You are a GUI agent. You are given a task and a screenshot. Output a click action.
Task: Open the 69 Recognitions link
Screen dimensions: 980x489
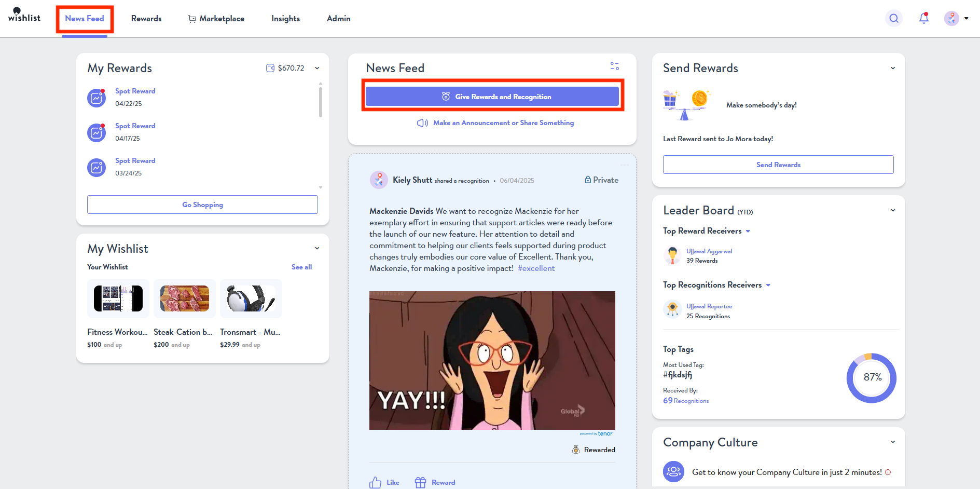[x=686, y=401]
